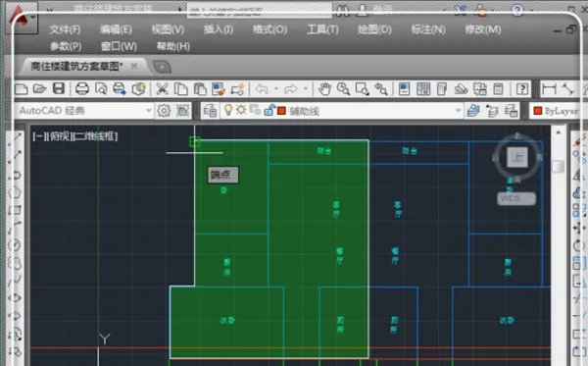Open the 编辑(E) menu

click(x=116, y=29)
